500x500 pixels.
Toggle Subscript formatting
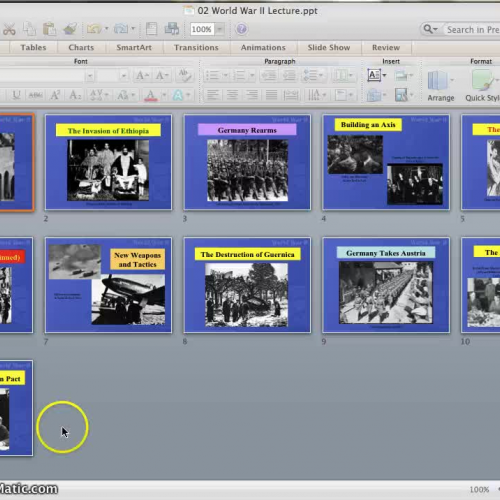click(75, 95)
